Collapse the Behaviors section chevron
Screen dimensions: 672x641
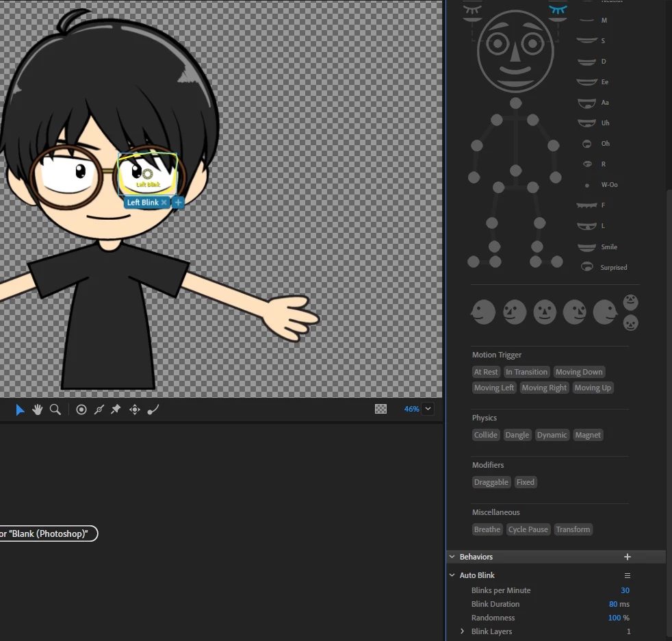[452, 557]
